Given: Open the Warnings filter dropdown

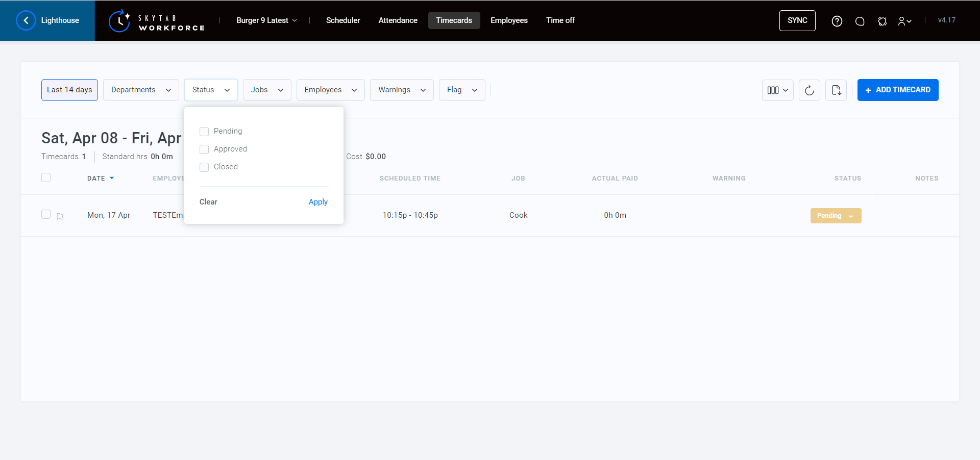Looking at the screenshot, I should [x=401, y=90].
